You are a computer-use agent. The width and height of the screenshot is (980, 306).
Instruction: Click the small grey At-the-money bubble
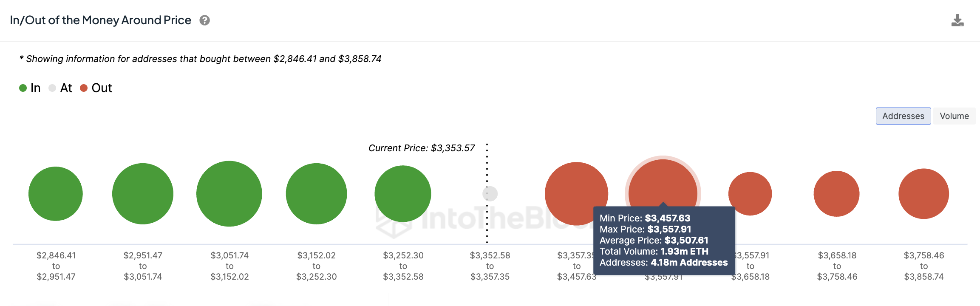pyautogui.click(x=490, y=194)
